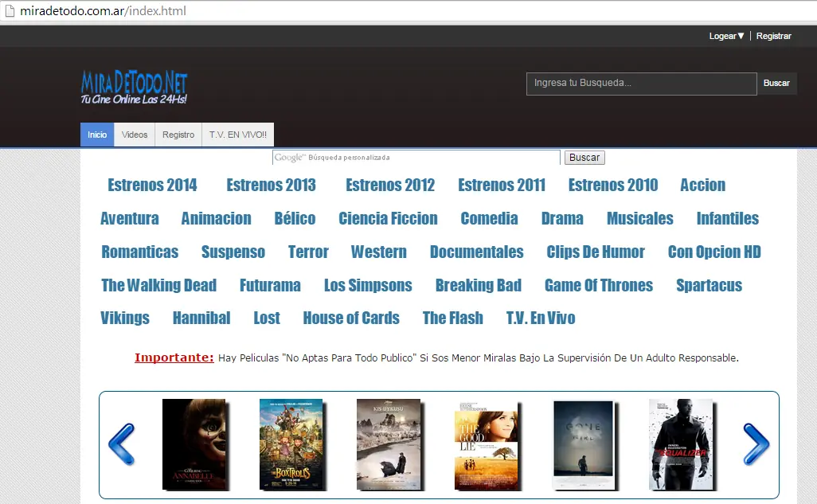The width and height of the screenshot is (817, 504).
Task: Click the Romanticas genre link
Action: 139,252
